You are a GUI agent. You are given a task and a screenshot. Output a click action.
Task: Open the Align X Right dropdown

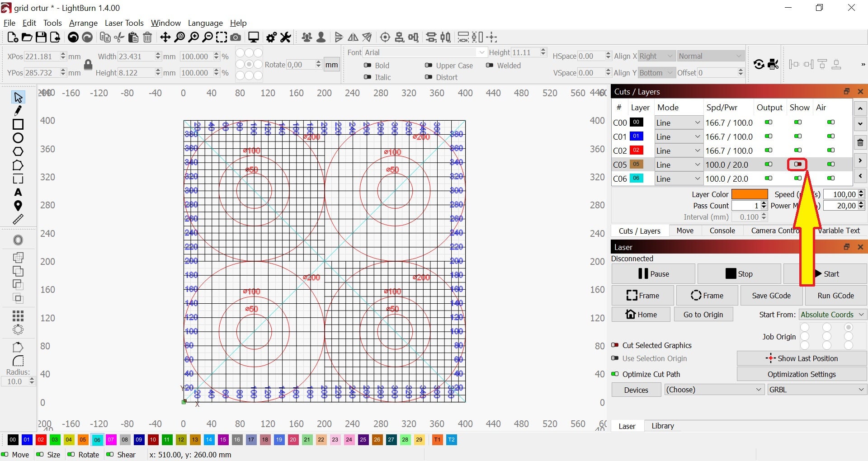click(657, 56)
